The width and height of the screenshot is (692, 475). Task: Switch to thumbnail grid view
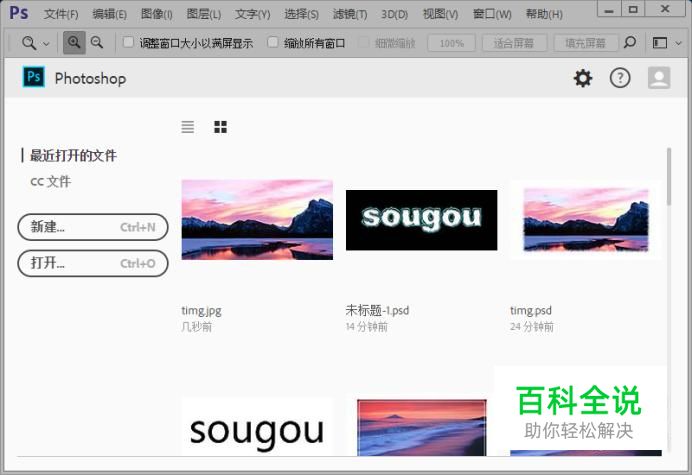(220, 127)
